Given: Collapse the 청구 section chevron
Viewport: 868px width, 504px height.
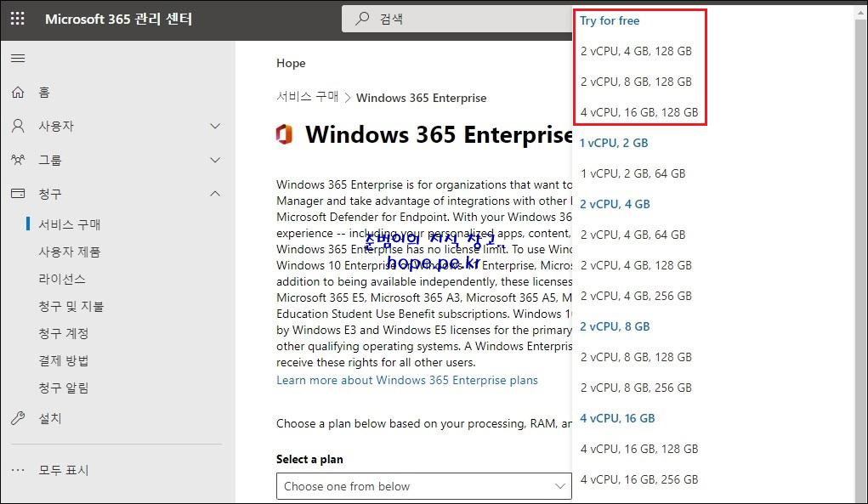Looking at the screenshot, I should (215, 194).
